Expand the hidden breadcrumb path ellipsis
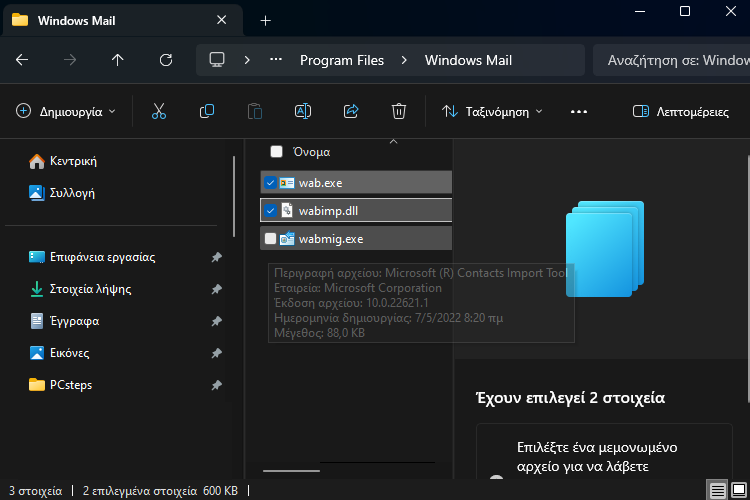Viewport: 750px width, 500px height. [276, 60]
